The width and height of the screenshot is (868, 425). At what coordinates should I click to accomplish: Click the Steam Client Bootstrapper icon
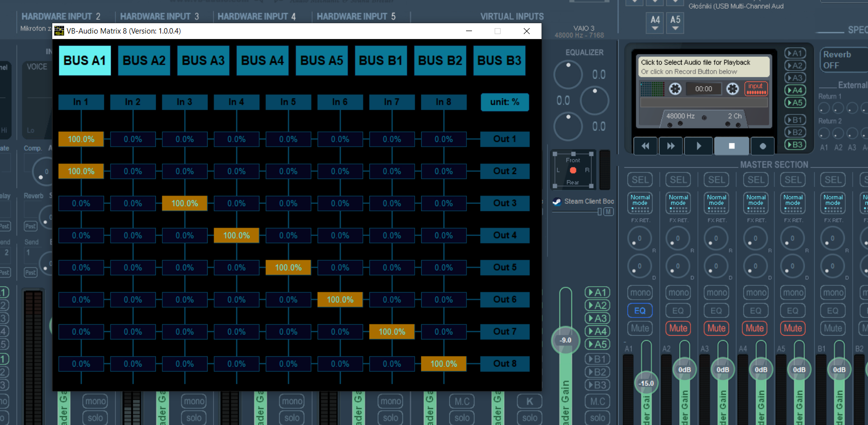pyautogui.click(x=557, y=202)
